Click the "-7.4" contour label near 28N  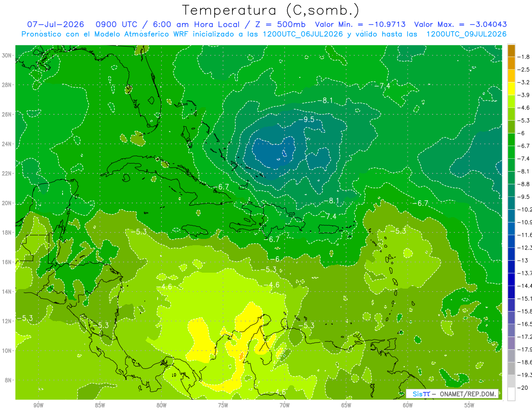[x=382, y=86]
